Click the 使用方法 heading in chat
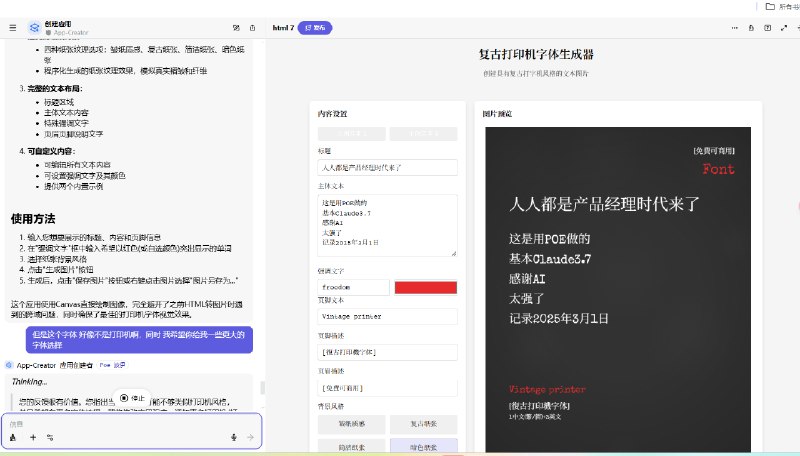Viewport: 800px width, 456px height. point(33,219)
